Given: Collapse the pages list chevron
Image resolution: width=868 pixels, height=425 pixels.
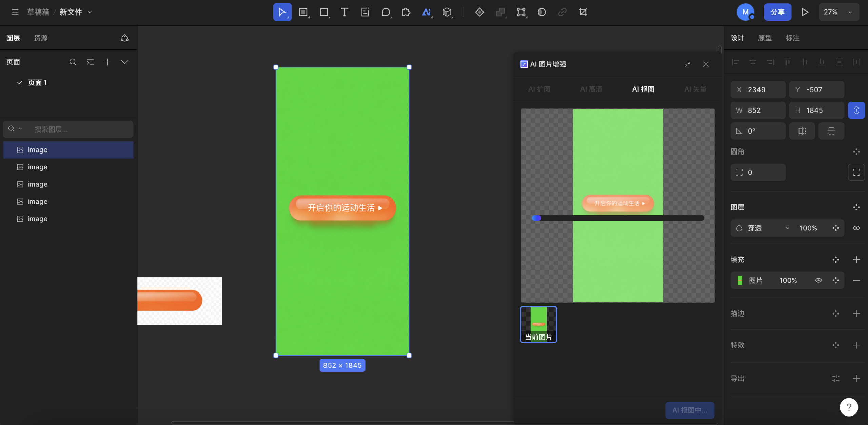Looking at the screenshot, I should (125, 62).
